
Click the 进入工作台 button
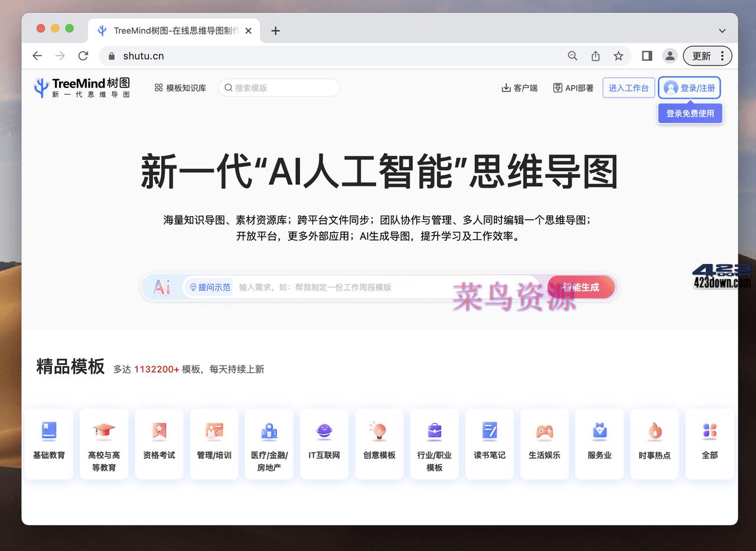coord(628,87)
